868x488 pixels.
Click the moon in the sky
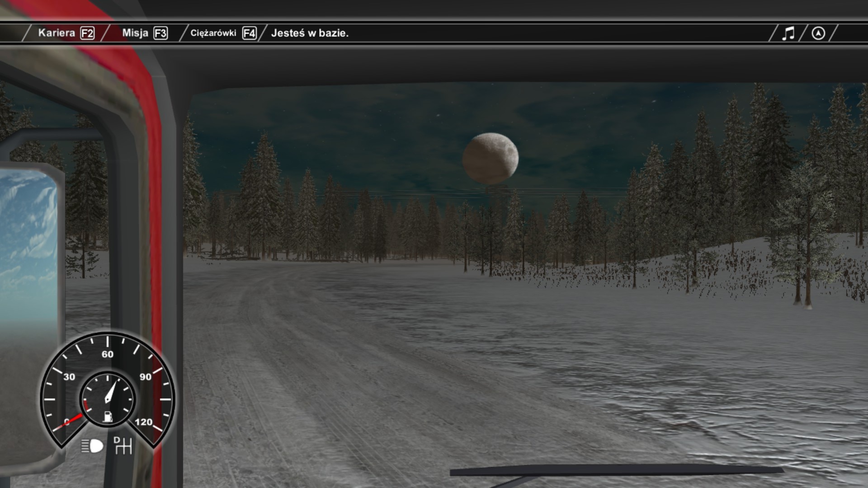pyautogui.click(x=491, y=158)
